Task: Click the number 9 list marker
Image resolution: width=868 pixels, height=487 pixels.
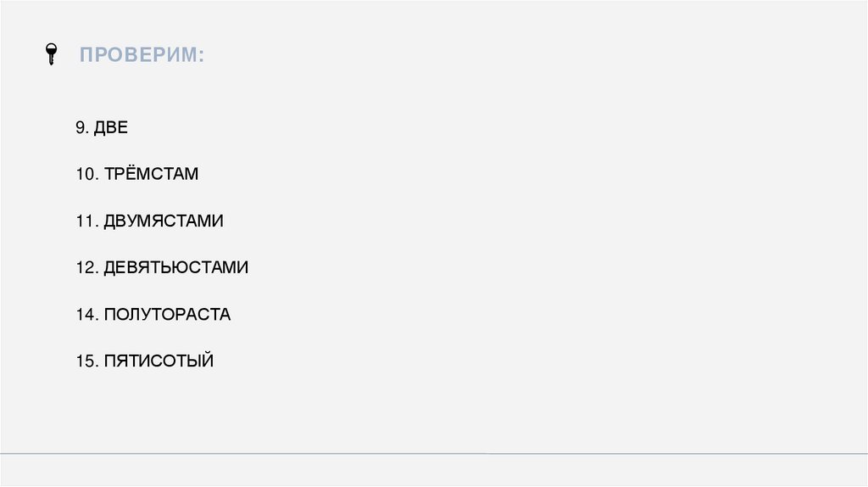Action: coord(81,128)
